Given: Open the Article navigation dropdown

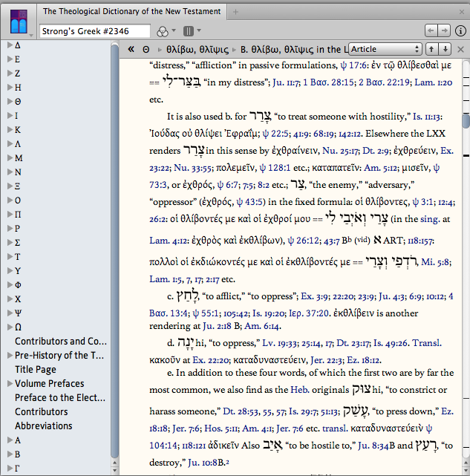Looking at the screenshot, I should tap(385, 49).
